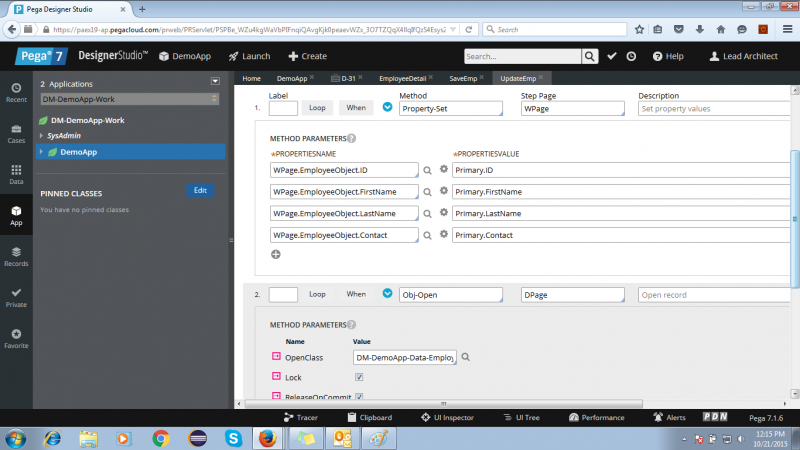Switch to the Home tab
Image resolution: width=800 pixels, height=450 pixels.
click(252, 78)
